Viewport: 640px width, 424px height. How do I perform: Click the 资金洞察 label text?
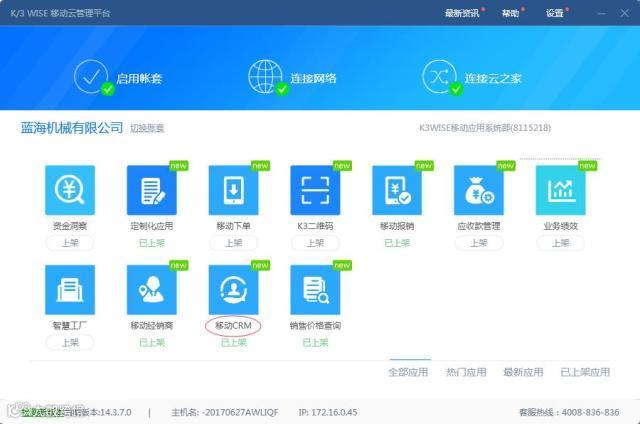point(70,226)
